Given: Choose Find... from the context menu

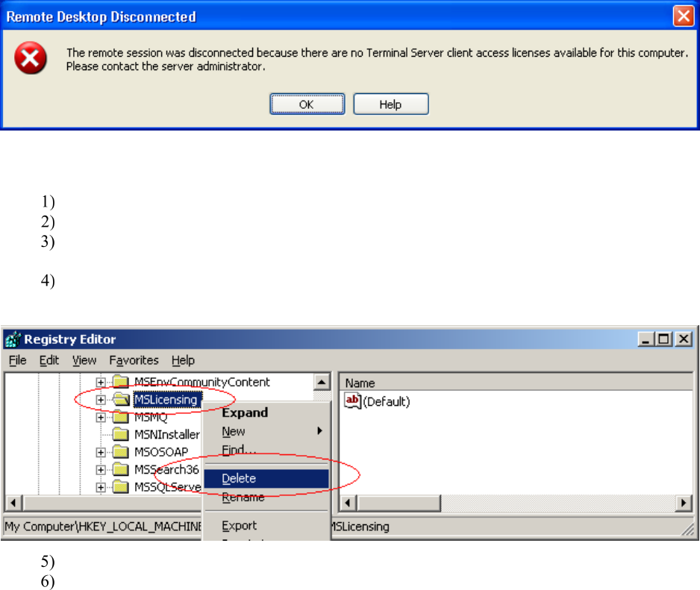Looking at the screenshot, I should tap(266, 450).
